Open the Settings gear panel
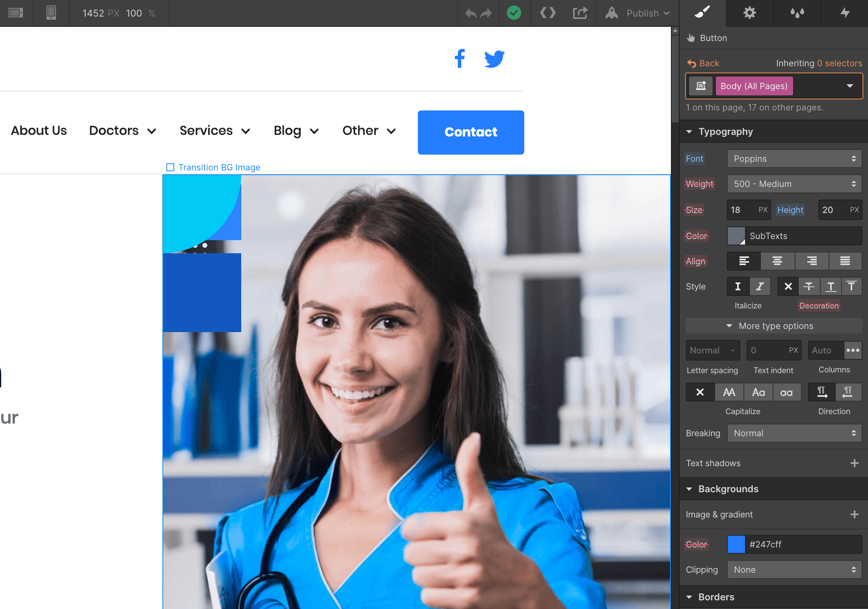The width and height of the screenshot is (868, 609). pos(750,13)
